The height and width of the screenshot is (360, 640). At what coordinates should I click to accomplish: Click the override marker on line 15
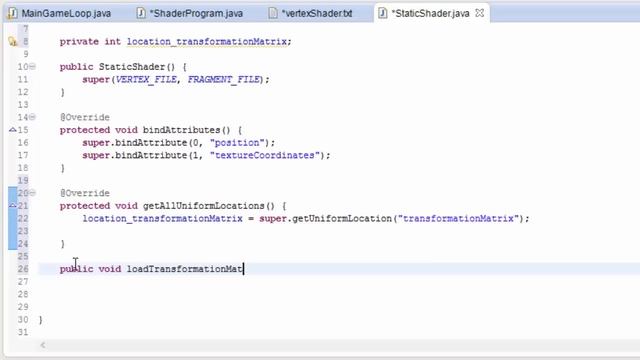pos(13,130)
